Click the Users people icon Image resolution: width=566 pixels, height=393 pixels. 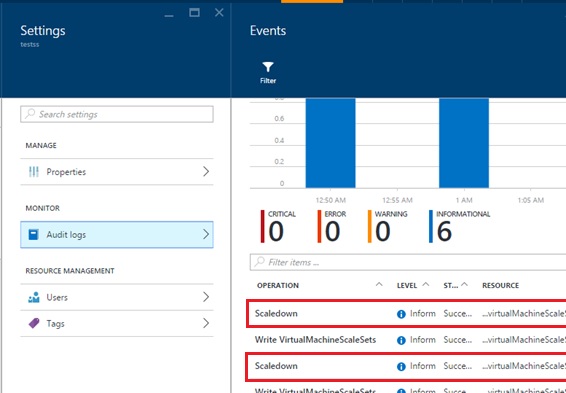(34, 297)
